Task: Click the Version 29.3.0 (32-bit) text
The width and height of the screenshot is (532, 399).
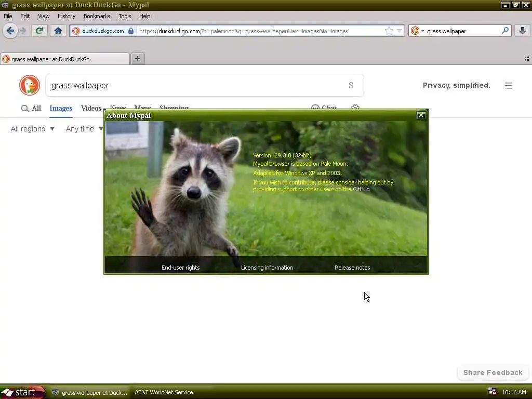Action: click(x=282, y=155)
